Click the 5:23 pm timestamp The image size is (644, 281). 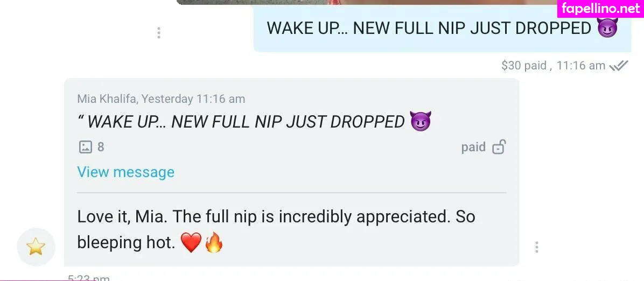click(x=89, y=278)
